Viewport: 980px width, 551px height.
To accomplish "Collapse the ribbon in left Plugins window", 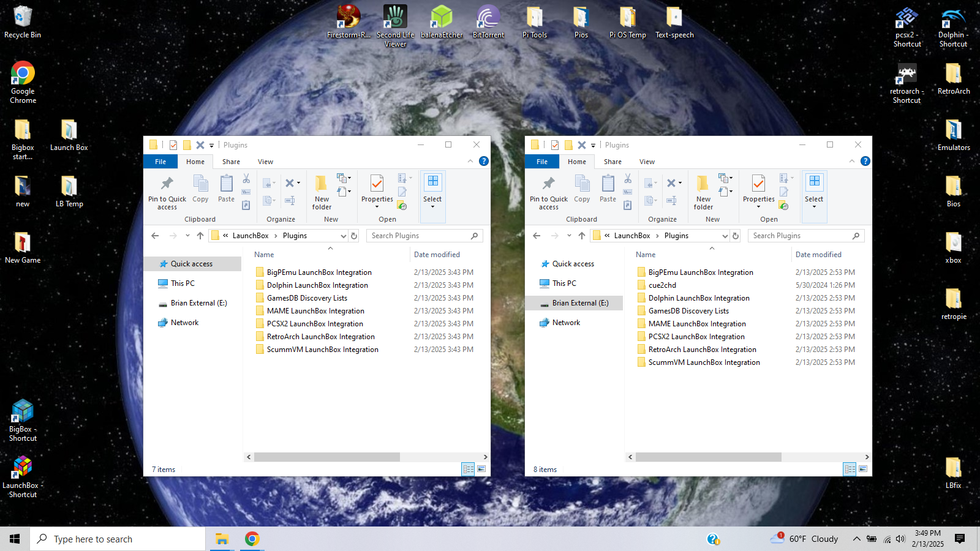I will (470, 161).
